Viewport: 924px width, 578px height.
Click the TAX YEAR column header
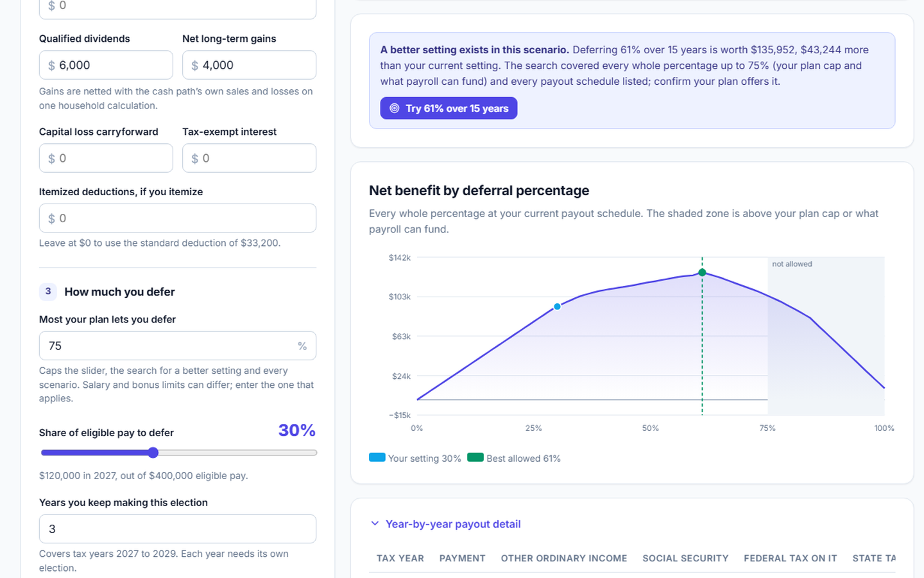pyautogui.click(x=400, y=558)
